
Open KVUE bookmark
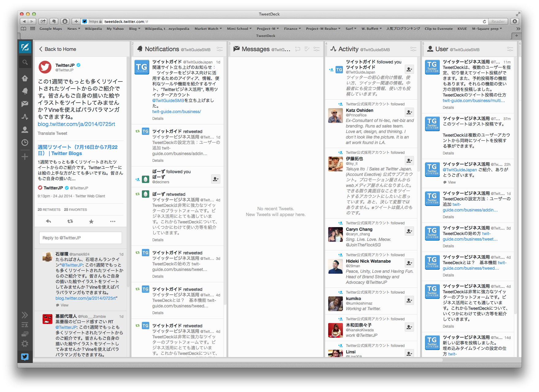[462, 29]
